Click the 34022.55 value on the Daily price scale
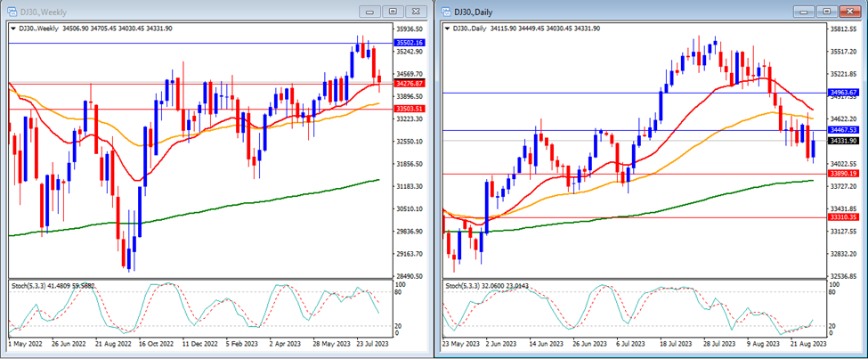Screen dimensions: 868x359 844,163
